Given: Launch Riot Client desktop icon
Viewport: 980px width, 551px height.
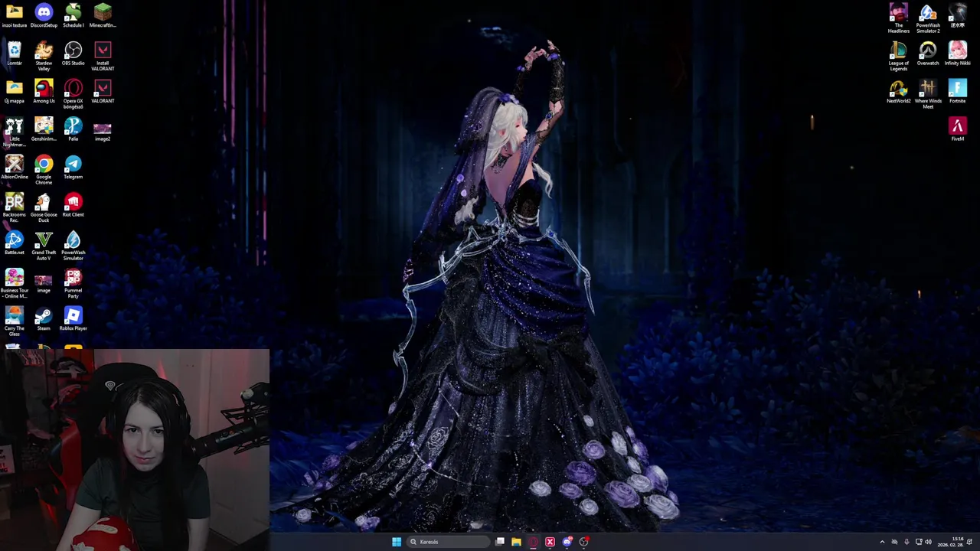Looking at the screenshot, I should tap(73, 205).
